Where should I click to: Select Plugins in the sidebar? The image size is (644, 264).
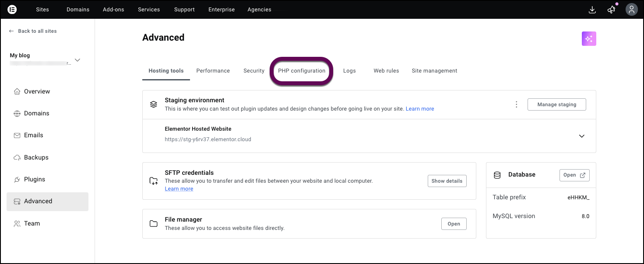(47, 179)
